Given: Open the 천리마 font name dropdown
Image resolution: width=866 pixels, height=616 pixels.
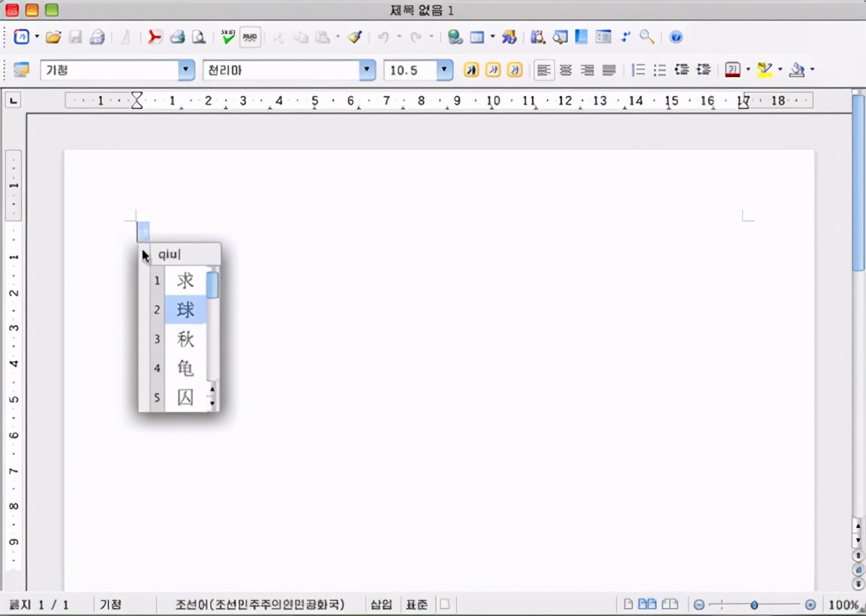Looking at the screenshot, I should 367,70.
